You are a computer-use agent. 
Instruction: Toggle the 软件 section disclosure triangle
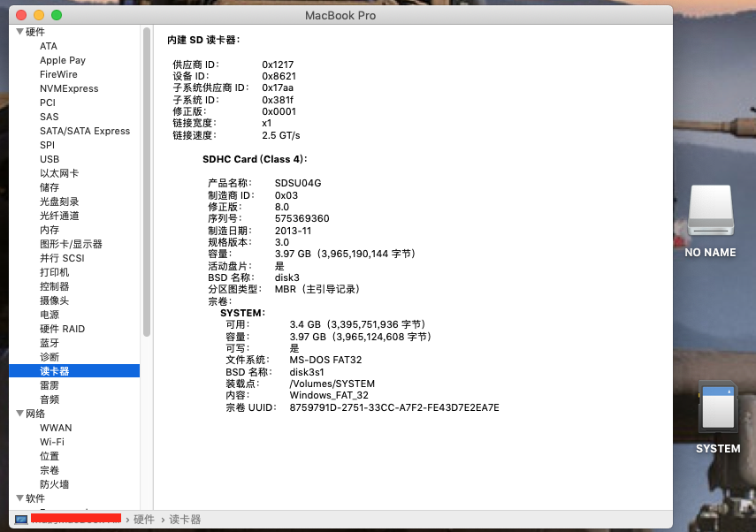pyautogui.click(x=18, y=498)
